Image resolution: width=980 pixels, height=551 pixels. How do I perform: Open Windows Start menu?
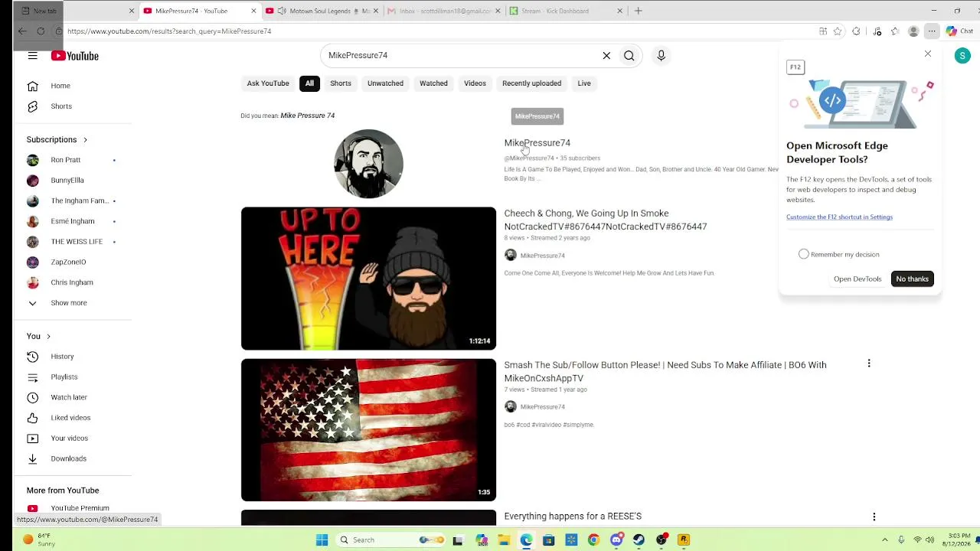(x=322, y=540)
